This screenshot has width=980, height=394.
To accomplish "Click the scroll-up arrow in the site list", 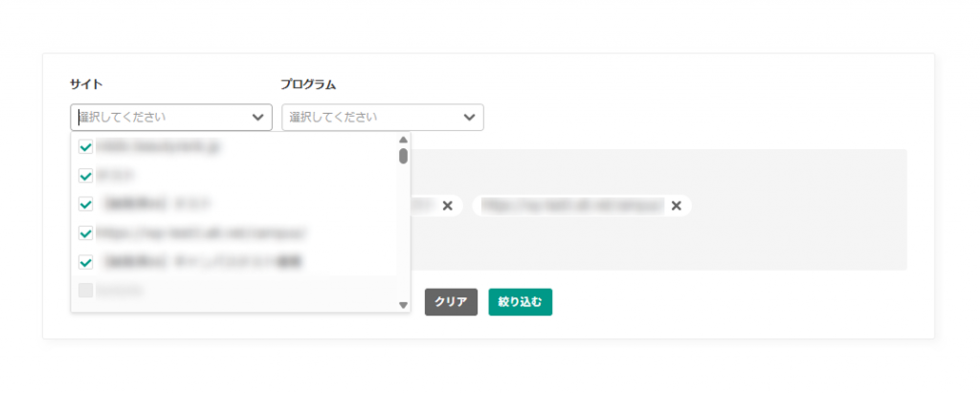I will pyautogui.click(x=403, y=140).
